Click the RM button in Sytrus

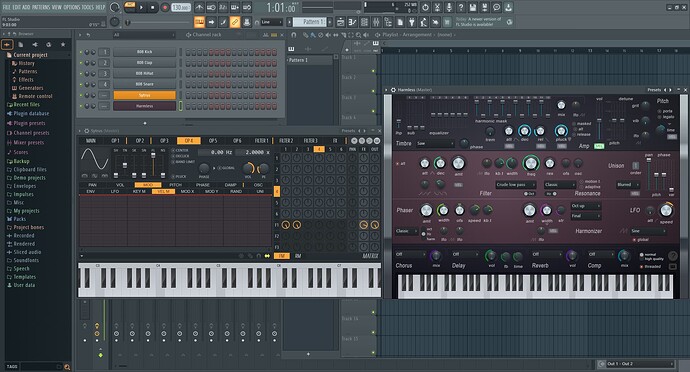click(x=298, y=256)
